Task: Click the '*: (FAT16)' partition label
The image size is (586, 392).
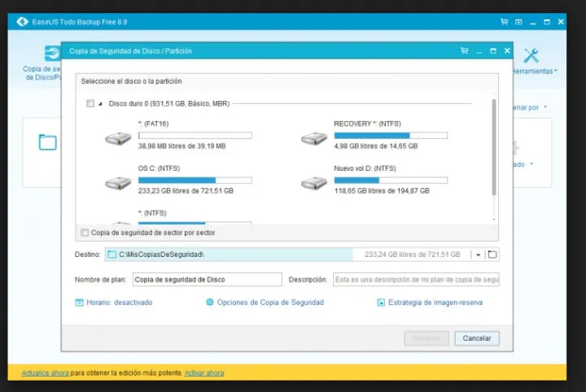Action: 153,124
